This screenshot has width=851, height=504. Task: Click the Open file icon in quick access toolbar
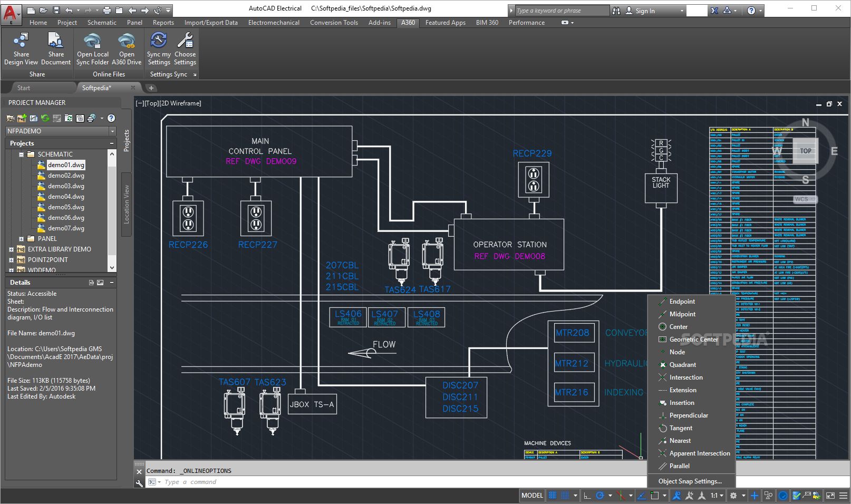tap(43, 10)
